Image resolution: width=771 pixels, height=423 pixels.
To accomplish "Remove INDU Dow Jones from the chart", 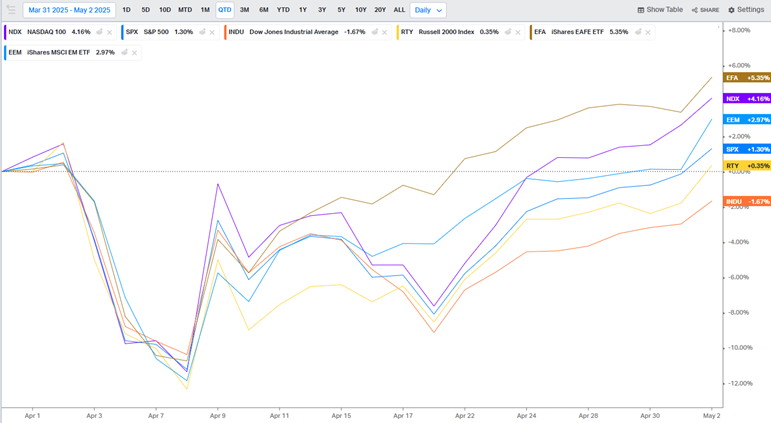I will (x=385, y=32).
